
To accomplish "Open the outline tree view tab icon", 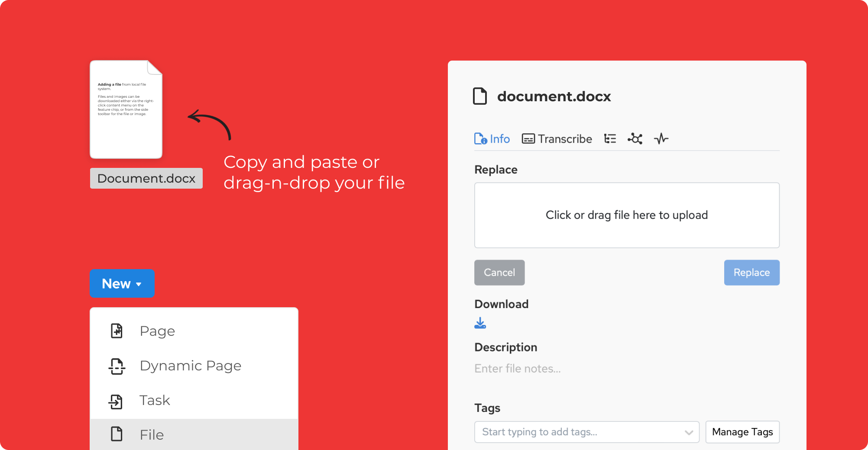I will (x=610, y=139).
